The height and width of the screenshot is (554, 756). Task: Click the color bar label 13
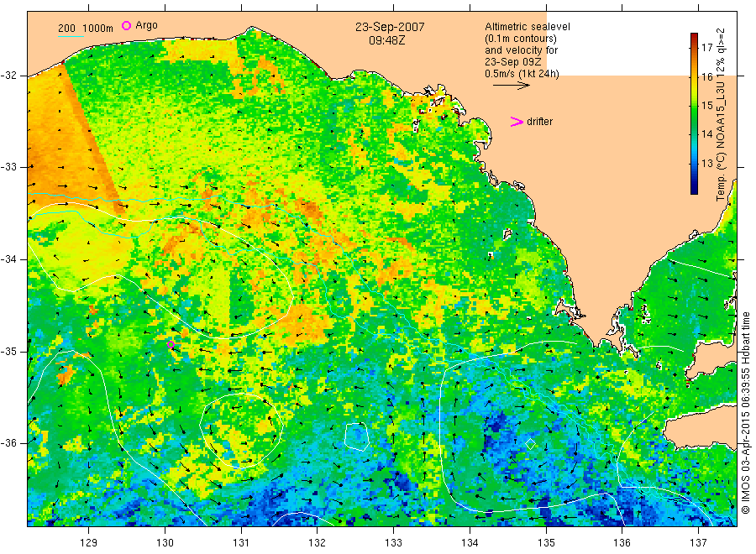pos(706,164)
